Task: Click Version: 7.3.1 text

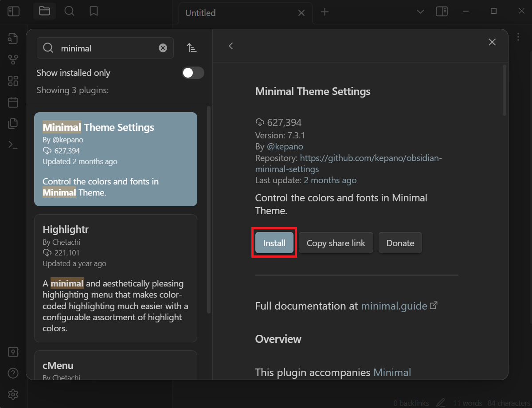Action: (x=280, y=135)
